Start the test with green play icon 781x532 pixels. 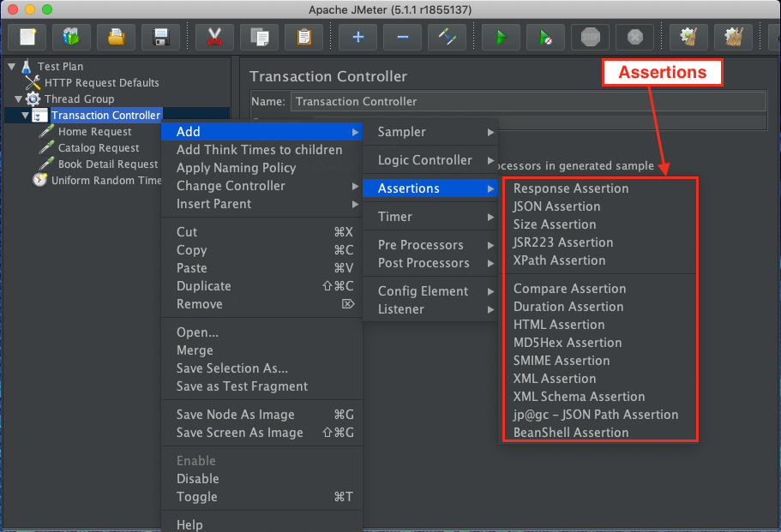click(501, 37)
